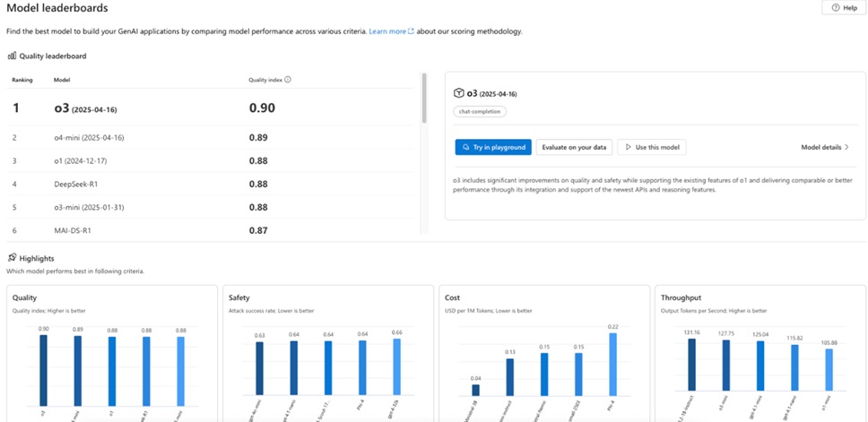Click the 0.13 bar in Cost chart
This screenshot has width=868, height=422.
pyautogui.click(x=510, y=377)
